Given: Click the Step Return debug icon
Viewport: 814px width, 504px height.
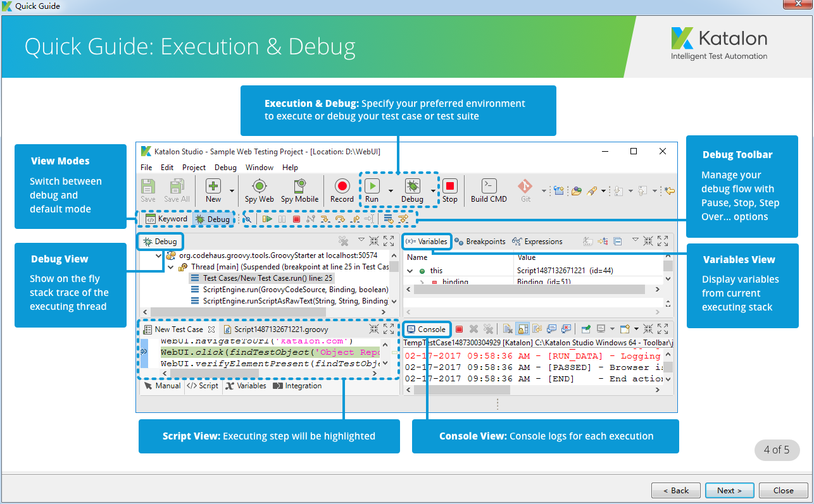Looking at the screenshot, I should [x=356, y=219].
